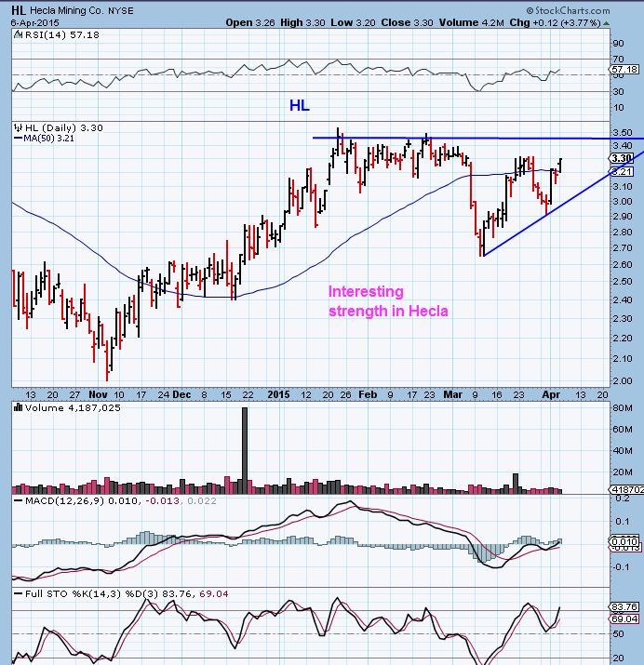Click the MACD legend dash marker
The width and height of the screenshot is (644, 665).
tap(19, 501)
